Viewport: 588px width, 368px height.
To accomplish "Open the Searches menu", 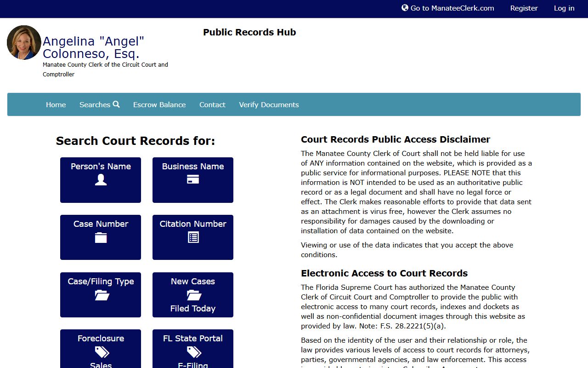I will coord(100,105).
